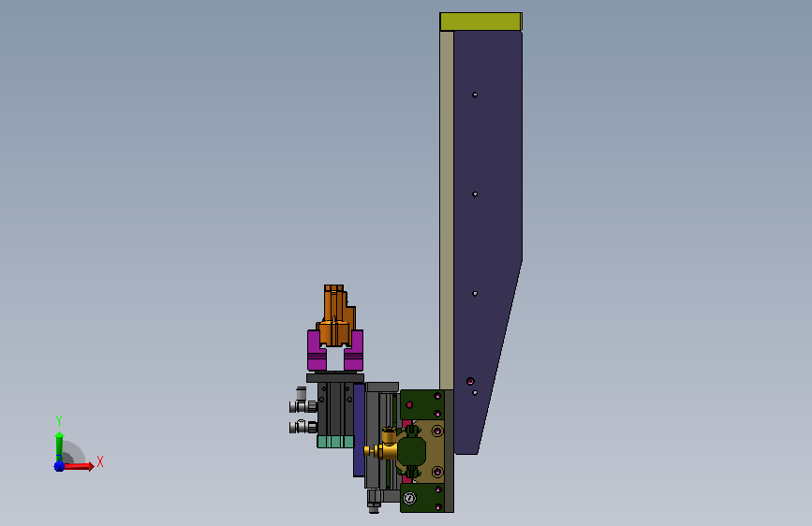This screenshot has height=526, width=812.
Task: Select the upper dark green mounting block
Action: [x=423, y=405]
